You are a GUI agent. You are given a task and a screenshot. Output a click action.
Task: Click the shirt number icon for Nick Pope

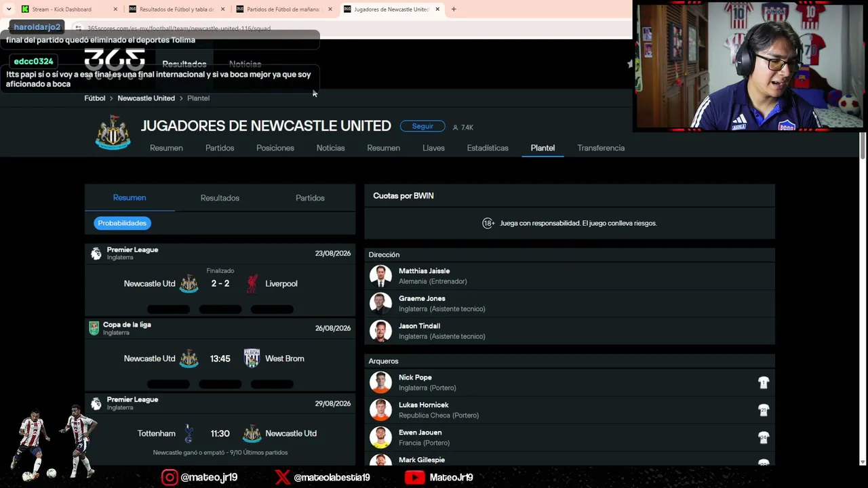click(764, 382)
